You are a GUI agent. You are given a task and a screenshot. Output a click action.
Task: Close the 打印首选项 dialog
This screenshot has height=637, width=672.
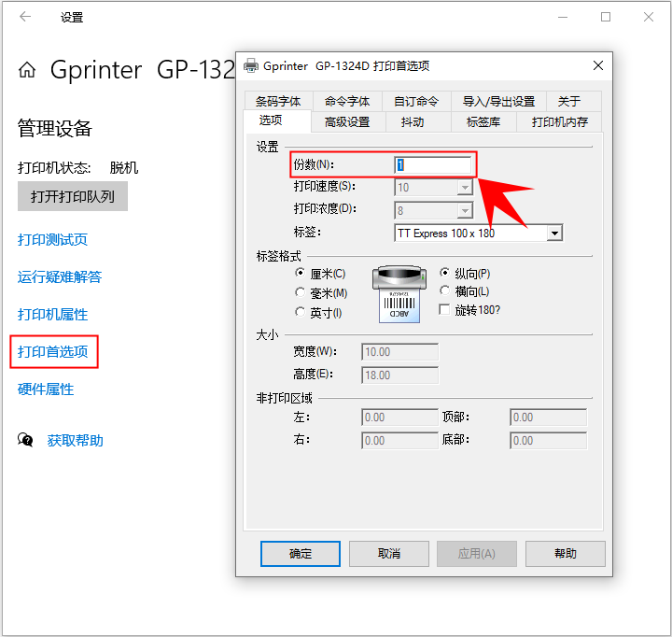click(598, 65)
